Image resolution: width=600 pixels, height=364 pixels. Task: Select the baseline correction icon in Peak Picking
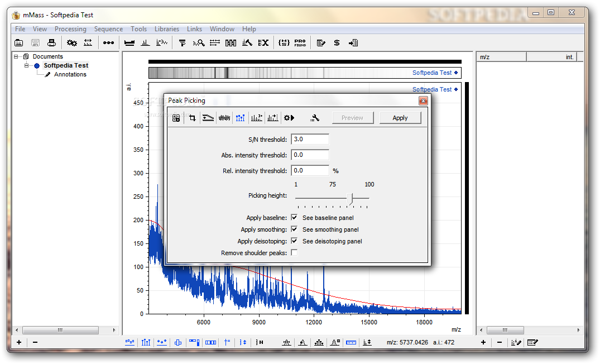coord(208,118)
